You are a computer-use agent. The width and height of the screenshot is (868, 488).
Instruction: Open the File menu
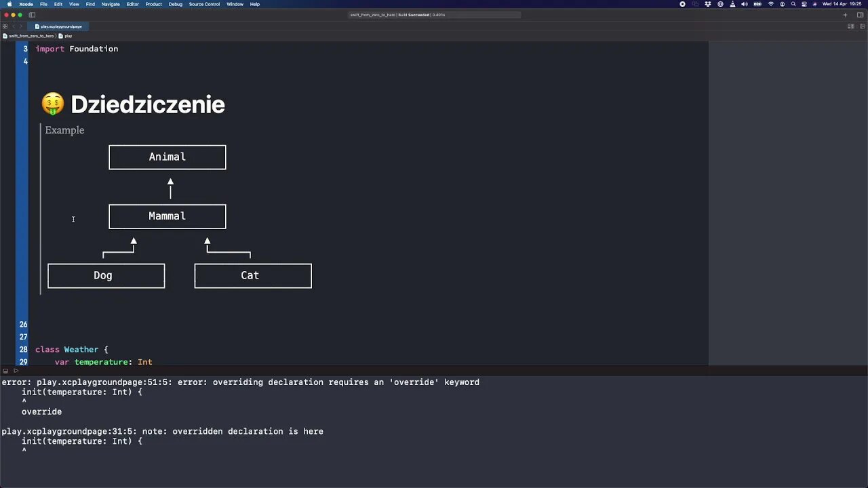point(43,4)
